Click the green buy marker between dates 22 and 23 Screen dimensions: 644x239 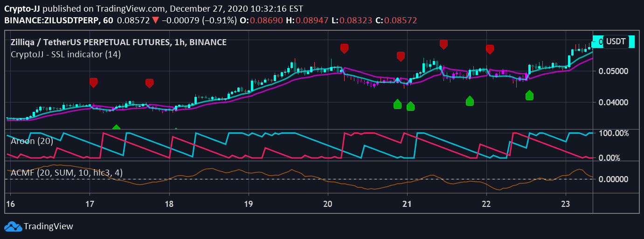[529, 95]
